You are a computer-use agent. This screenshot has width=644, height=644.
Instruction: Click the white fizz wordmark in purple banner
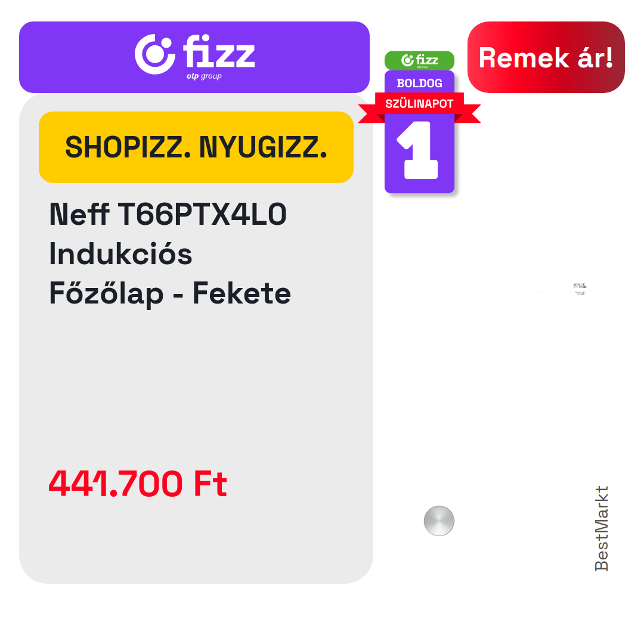tap(219, 51)
